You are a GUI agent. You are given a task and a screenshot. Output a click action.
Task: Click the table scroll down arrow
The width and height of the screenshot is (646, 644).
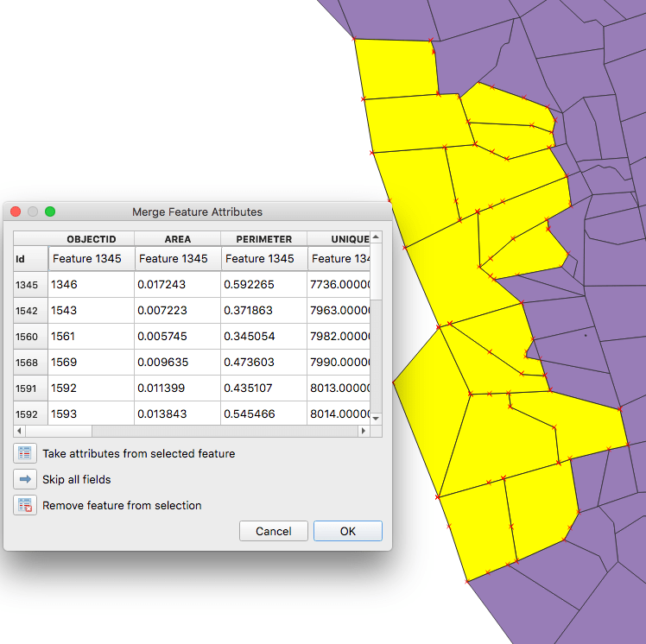pyautogui.click(x=376, y=419)
